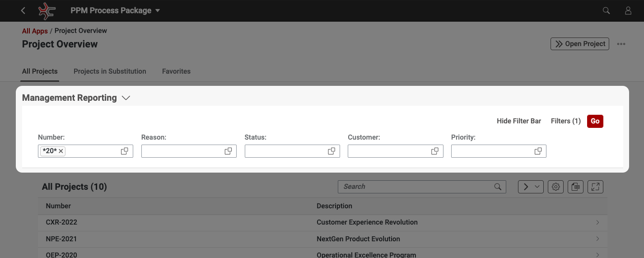Remove the *20* filter token
Viewport: 644px width, 258px height.
[61, 151]
